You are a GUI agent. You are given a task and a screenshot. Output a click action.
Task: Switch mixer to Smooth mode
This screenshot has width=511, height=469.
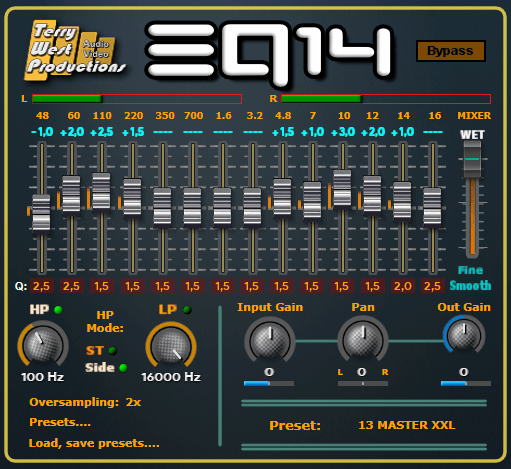point(470,286)
